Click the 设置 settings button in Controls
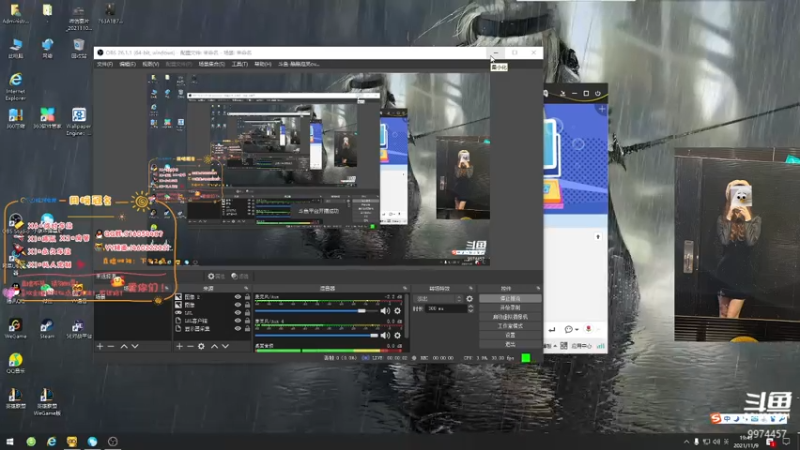This screenshot has height=450, width=800. point(510,335)
